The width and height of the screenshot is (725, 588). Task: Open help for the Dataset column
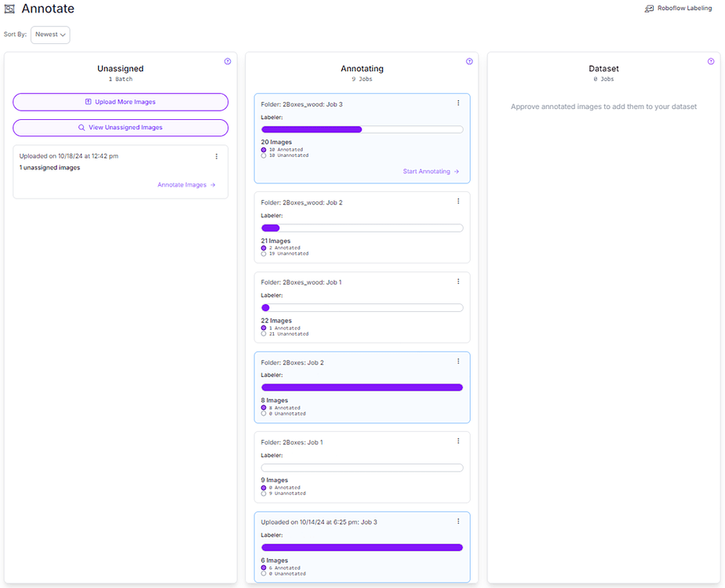(711, 60)
